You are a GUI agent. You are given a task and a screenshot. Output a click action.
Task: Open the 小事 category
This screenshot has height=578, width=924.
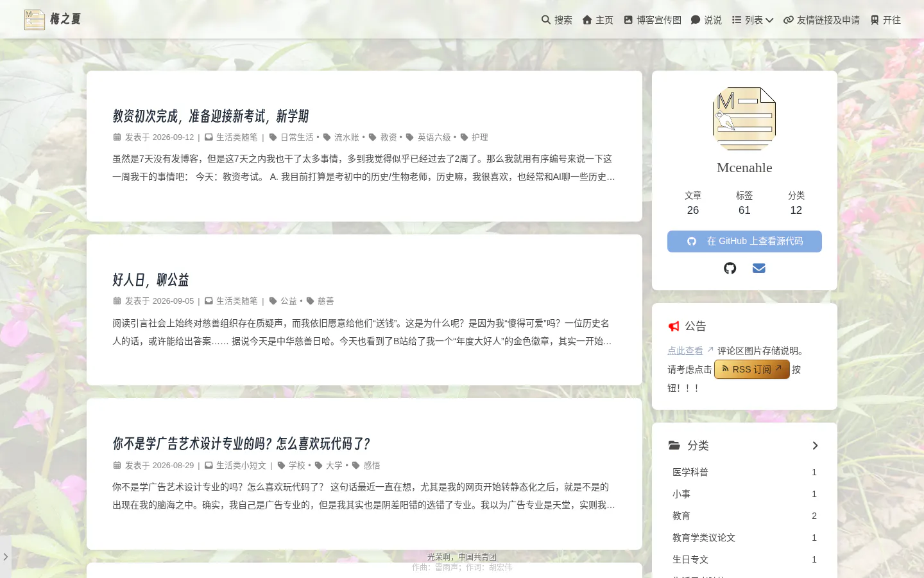tap(744, 494)
